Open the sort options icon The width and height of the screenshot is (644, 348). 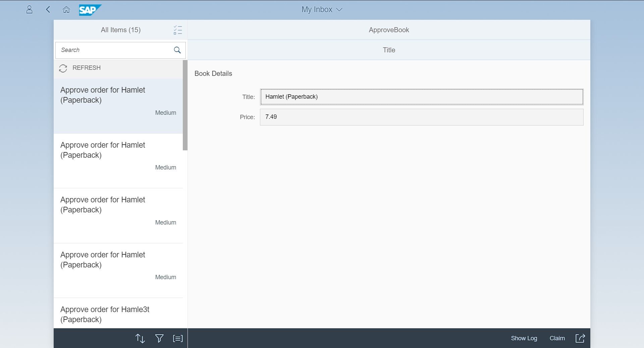point(140,338)
